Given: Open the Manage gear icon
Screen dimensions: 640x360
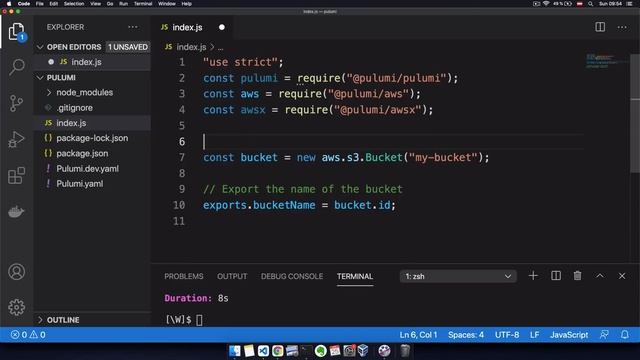Looking at the screenshot, I should point(16,307).
